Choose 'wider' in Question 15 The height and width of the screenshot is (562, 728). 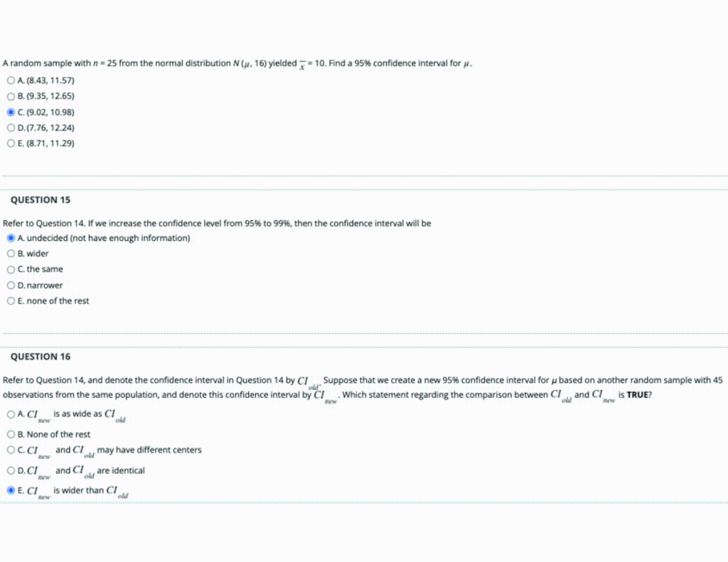11,253
